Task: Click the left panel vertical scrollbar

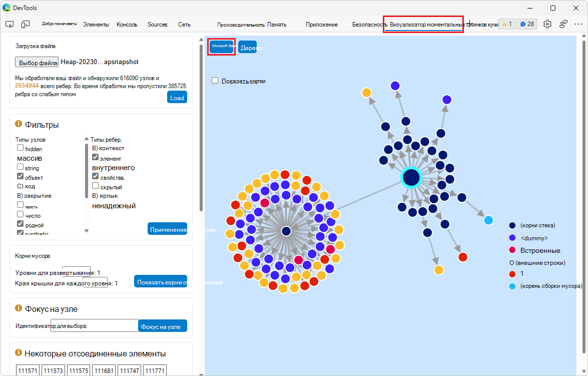Action: click(201, 128)
